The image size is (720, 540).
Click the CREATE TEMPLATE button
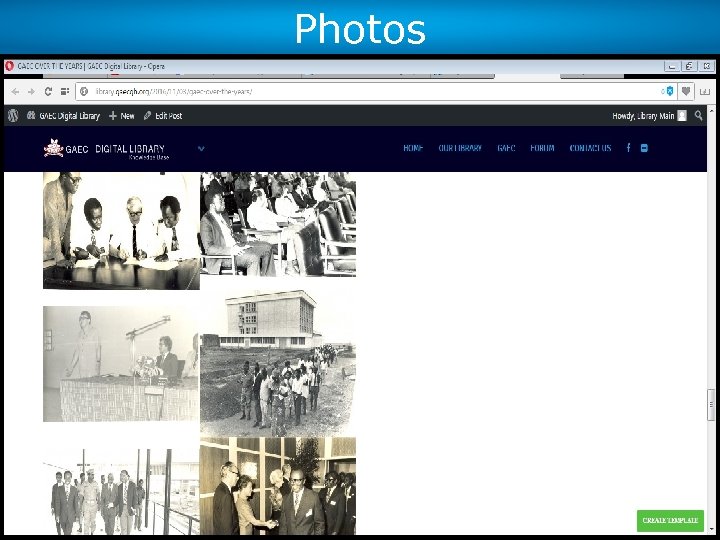coord(670,520)
